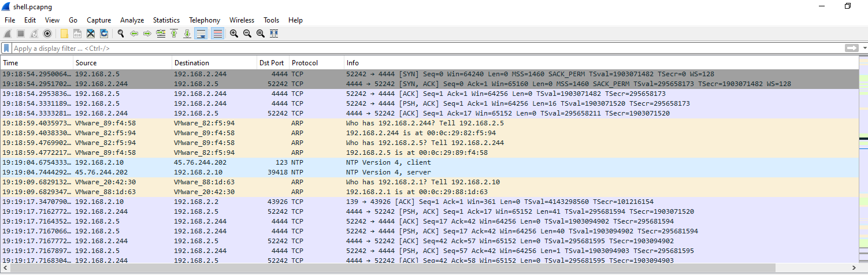Open the capture options gear icon
868x275 pixels.
47,34
